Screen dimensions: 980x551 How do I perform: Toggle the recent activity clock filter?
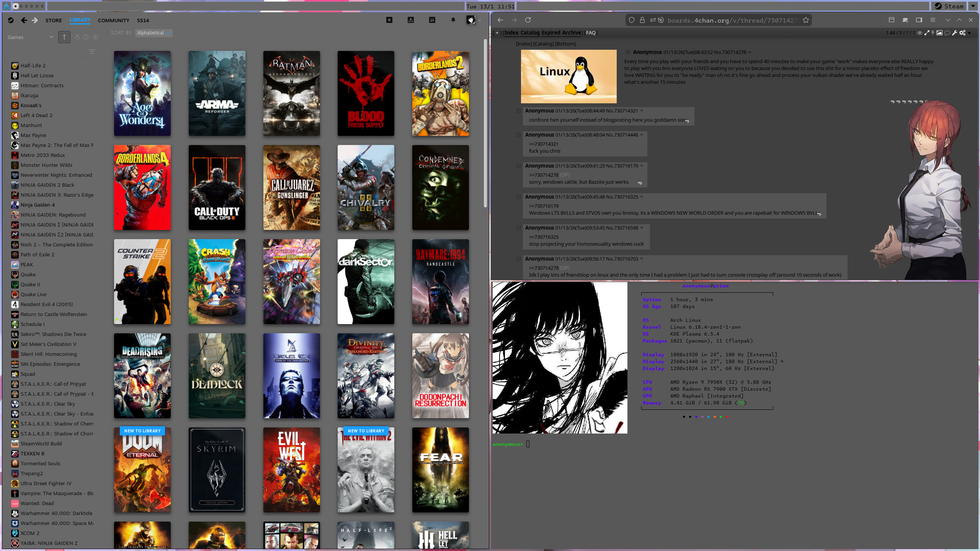[x=86, y=37]
